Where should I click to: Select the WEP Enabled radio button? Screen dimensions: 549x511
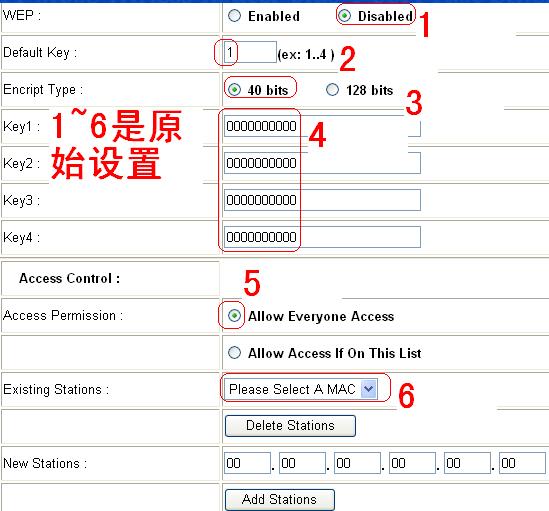coord(234,16)
